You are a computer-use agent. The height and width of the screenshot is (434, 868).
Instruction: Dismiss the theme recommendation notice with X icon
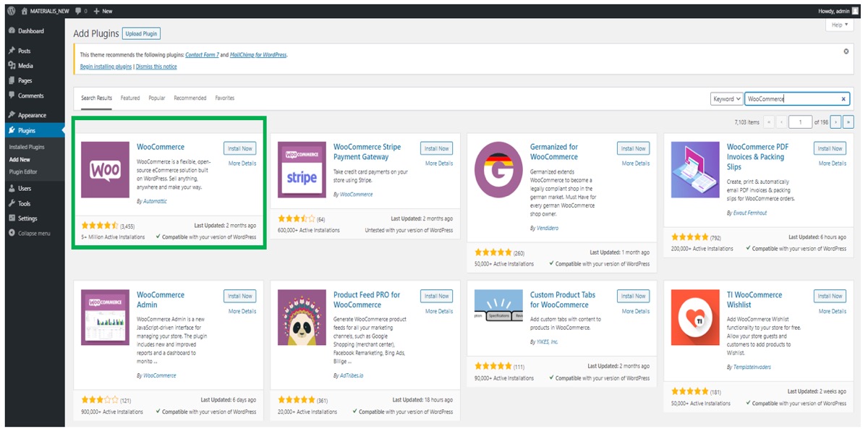pyautogui.click(x=846, y=51)
